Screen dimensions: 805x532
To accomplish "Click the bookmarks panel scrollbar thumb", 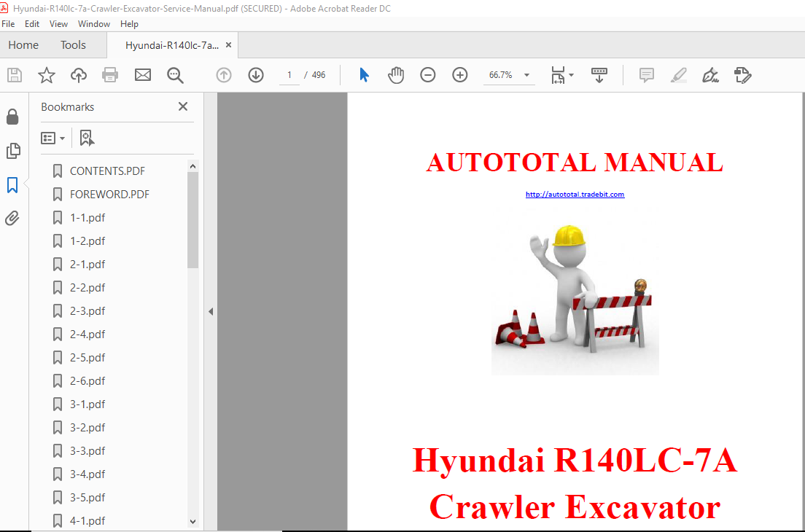I will [x=192, y=219].
